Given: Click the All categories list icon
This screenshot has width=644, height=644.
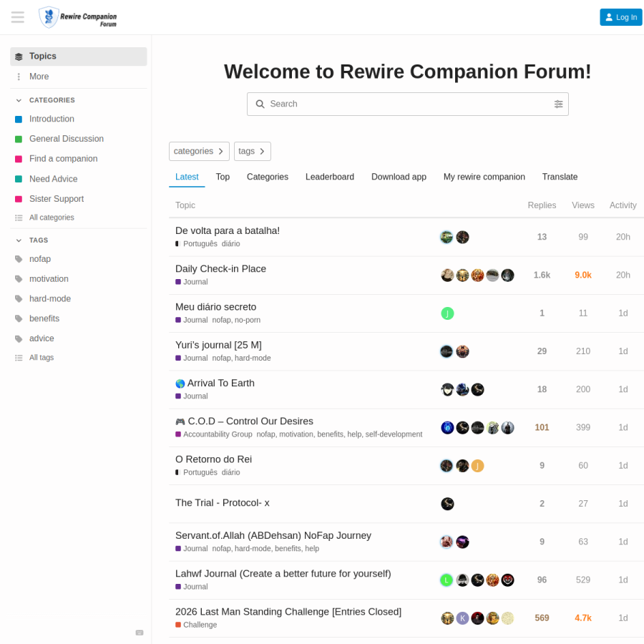Looking at the screenshot, I should pos(19,218).
